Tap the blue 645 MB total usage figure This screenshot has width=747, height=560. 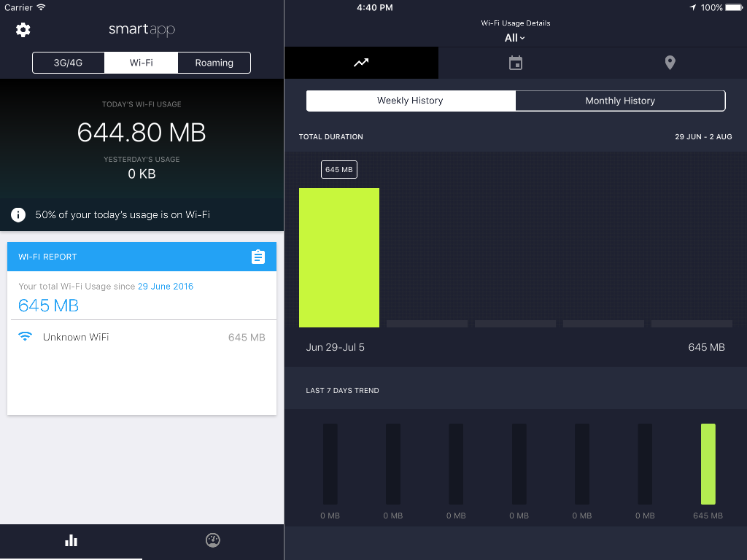tap(49, 306)
